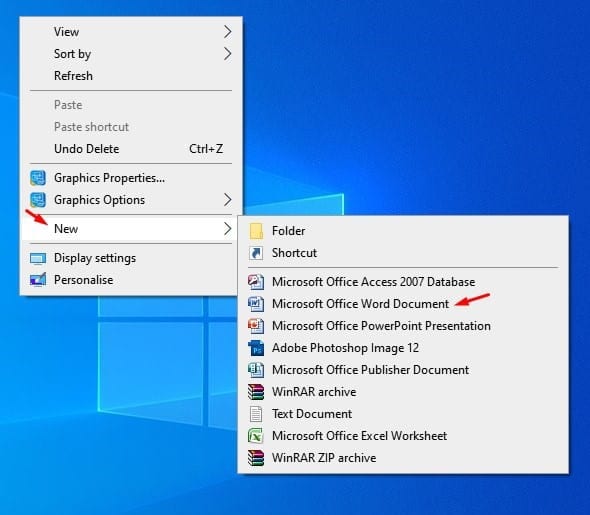The width and height of the screenshot is (590, 515).
Task: Select Microsoft Office Word Document
Action: [x=403, y=304]
